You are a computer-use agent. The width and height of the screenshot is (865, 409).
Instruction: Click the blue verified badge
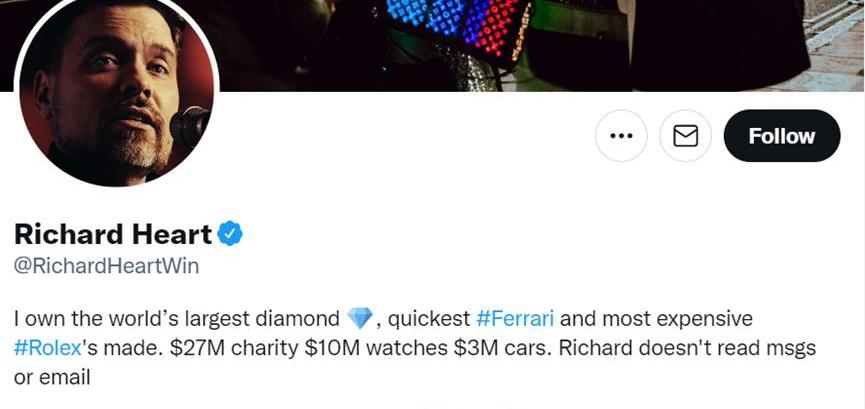[230, 235]
